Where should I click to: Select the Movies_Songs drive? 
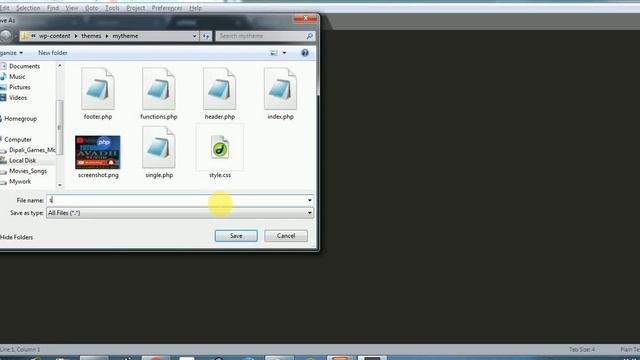pyautogui.click(x=28, y=171)
